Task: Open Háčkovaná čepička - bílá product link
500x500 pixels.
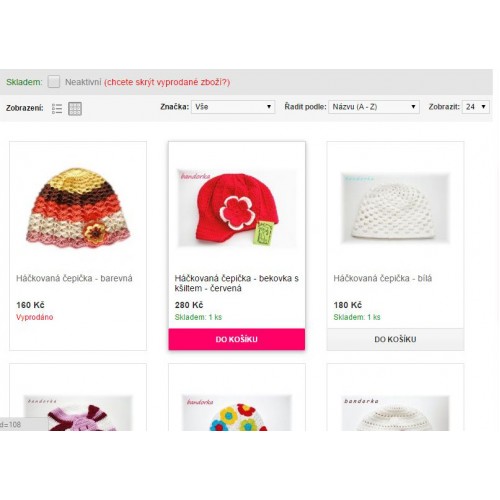Action: 383,278
